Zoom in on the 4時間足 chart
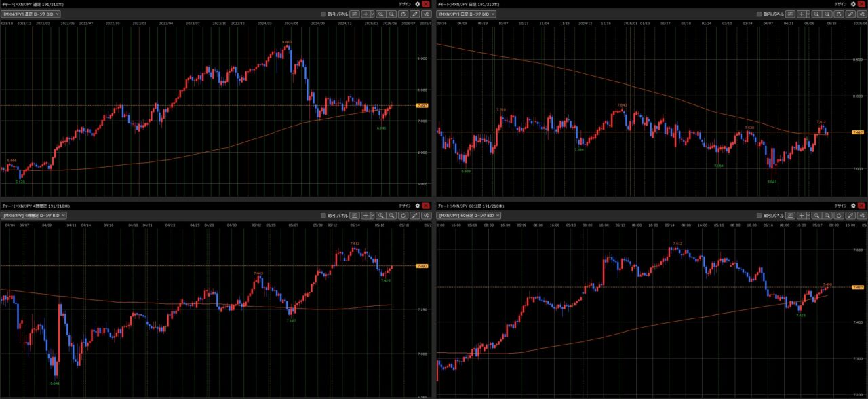Image resolution: width=868 pixels, height=399 pixels. tap(381, 215)
